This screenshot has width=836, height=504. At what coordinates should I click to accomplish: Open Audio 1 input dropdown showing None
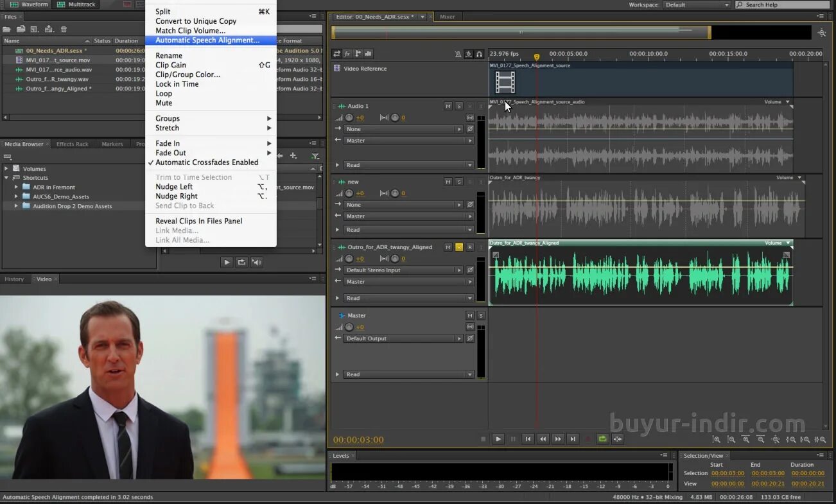click(x=403, y=129)
